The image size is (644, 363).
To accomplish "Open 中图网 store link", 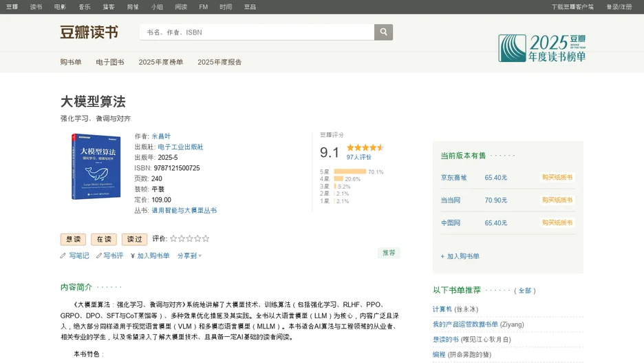I will point(451,222).
